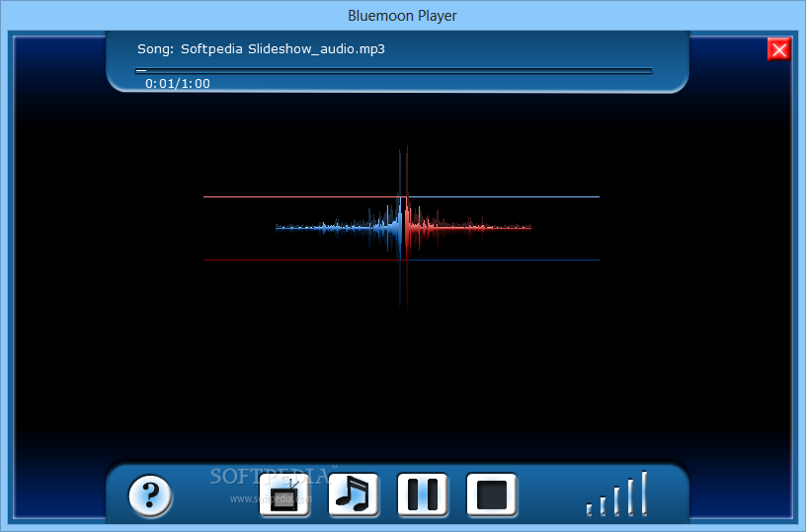
Task: Set volume to the second shortest bar
Action: [x=603, y=505]
